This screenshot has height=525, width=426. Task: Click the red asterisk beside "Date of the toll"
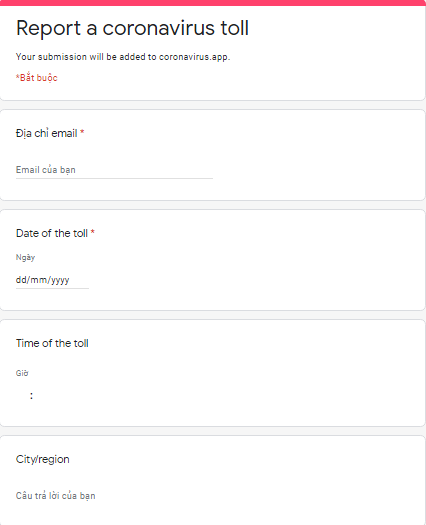[x=93, y=232]
